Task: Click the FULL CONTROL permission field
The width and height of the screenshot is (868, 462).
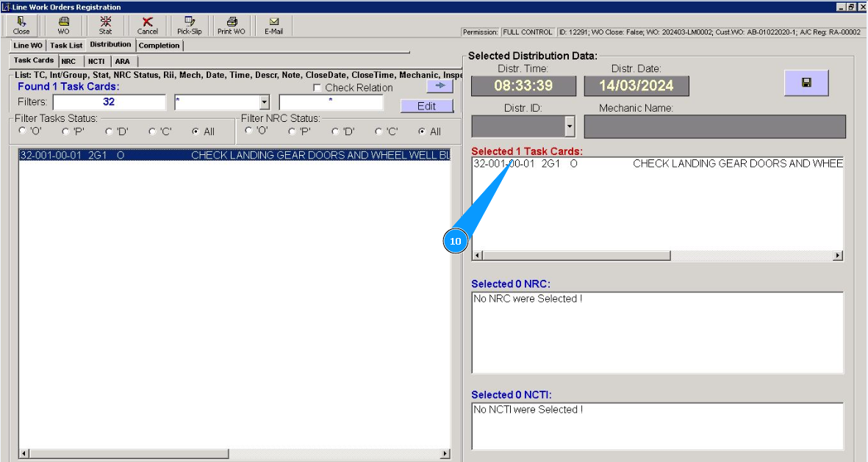Action: tap(527, 32)
